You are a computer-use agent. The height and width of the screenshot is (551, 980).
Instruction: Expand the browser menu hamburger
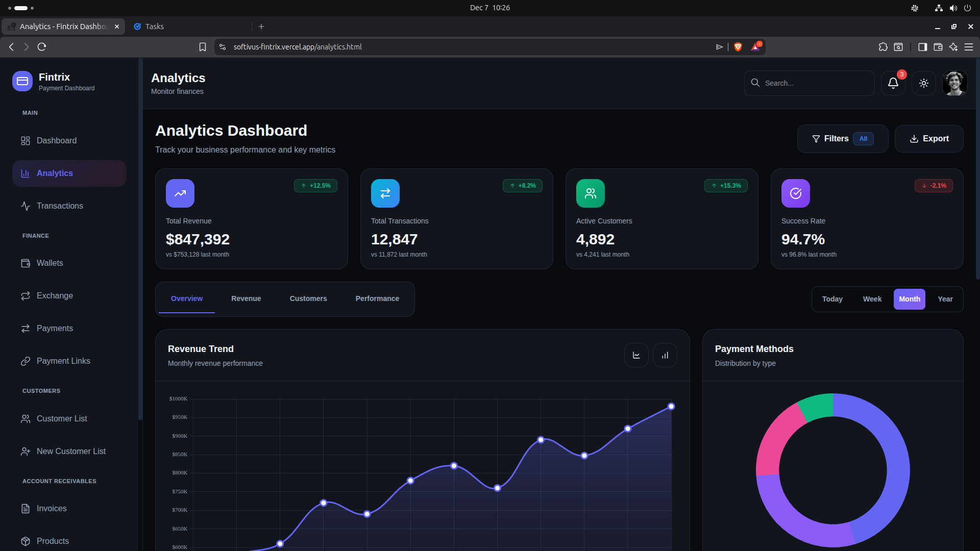(969, 46)
